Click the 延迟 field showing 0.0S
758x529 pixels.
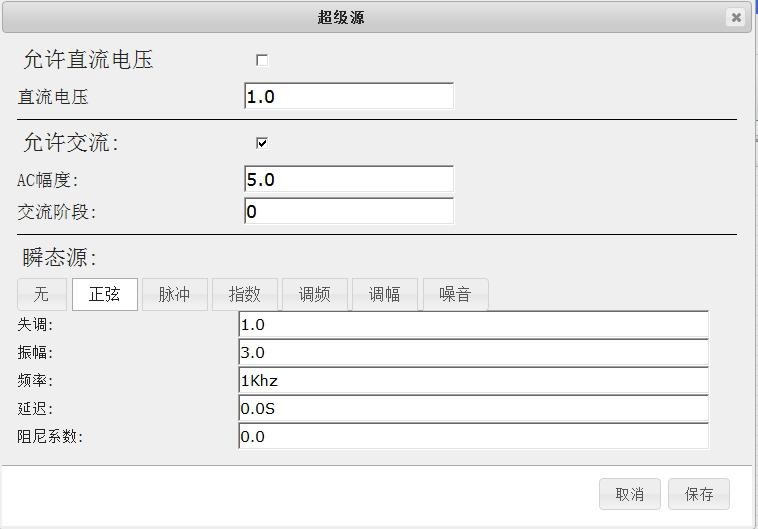[x=474, y=409]
